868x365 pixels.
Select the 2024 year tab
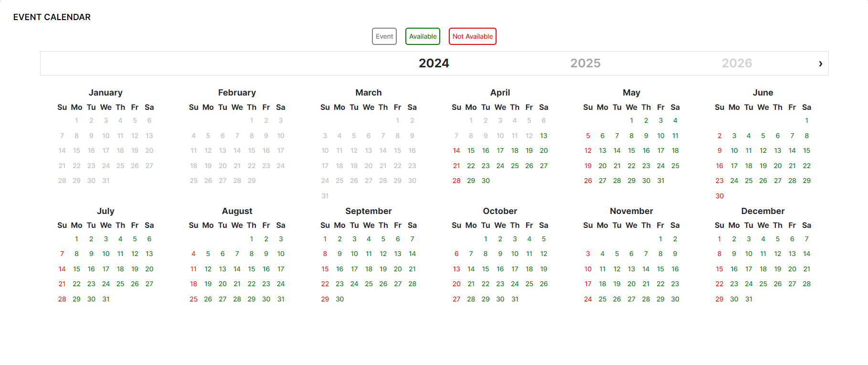point(434,64)
